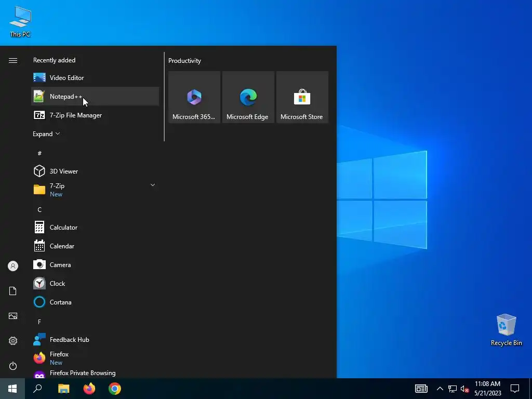Launch Firefox from the app list
The image size is (532, 399).
(x=95, y=358)
